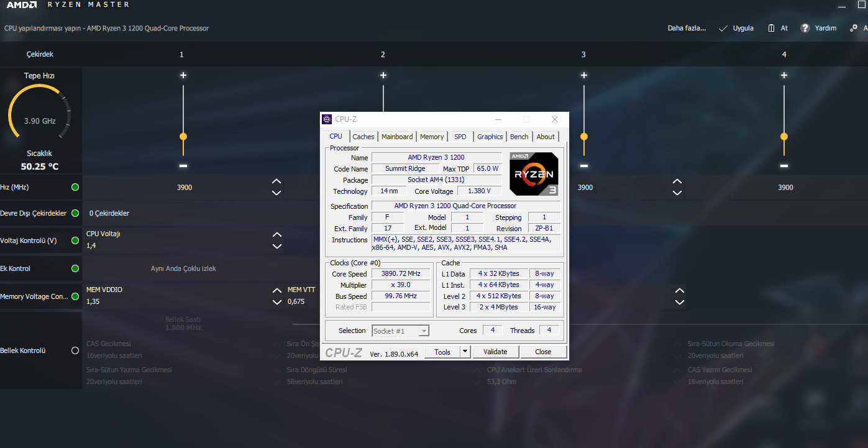This screenshot has width=868, height=448.
Task: Click the plus icon above core 2
Action: [x=383, y=75]
